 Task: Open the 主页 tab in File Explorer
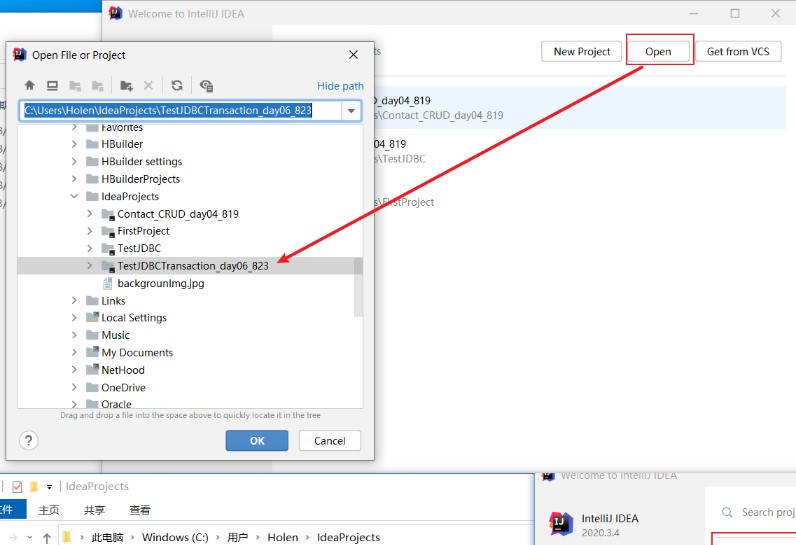(49, 509)
